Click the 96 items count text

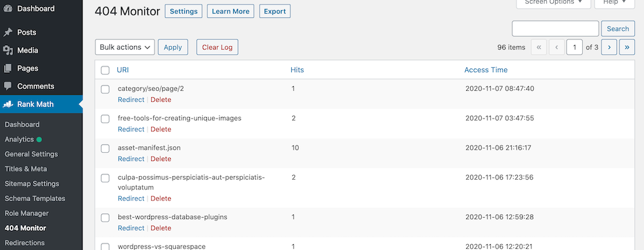(511, 47)
